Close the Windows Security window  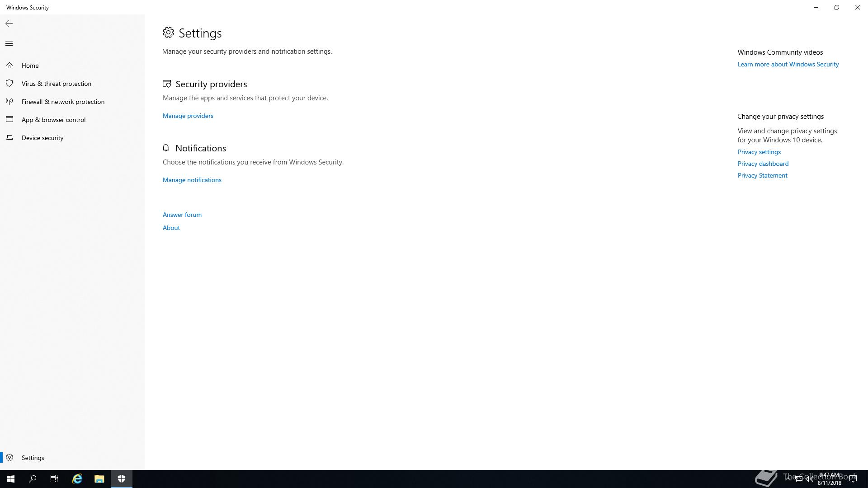coord(858,7)
